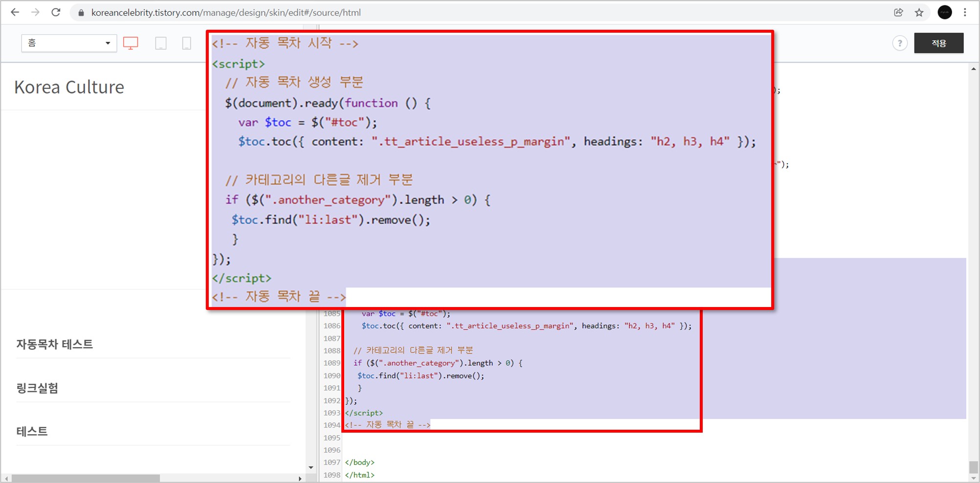Open the help question mark icon

(x=900, y=43)
